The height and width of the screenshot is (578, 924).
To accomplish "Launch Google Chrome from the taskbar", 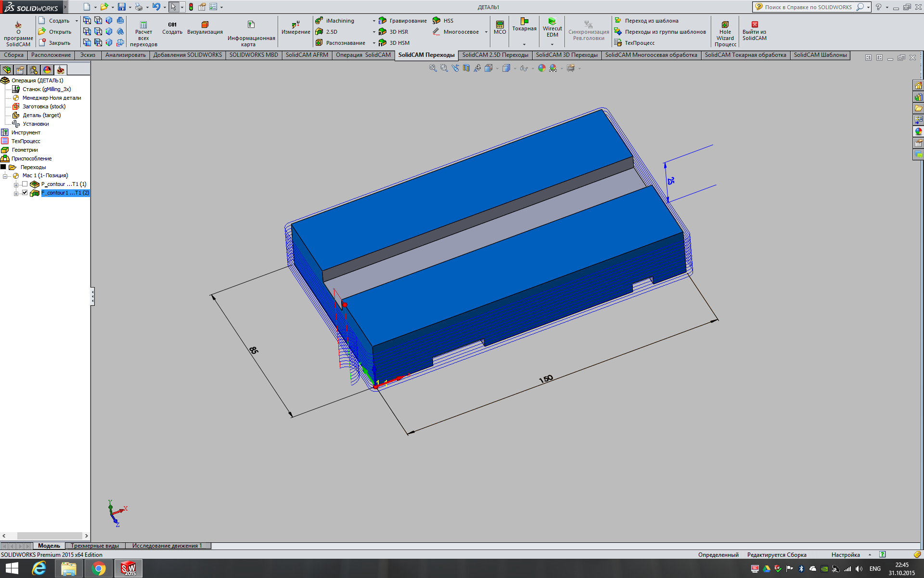I will pyautogui.click(x=99, y=569).
